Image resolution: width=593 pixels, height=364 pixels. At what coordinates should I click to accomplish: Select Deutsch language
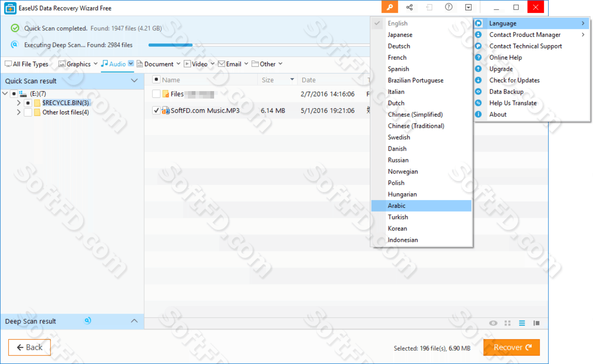pos(422,46)
